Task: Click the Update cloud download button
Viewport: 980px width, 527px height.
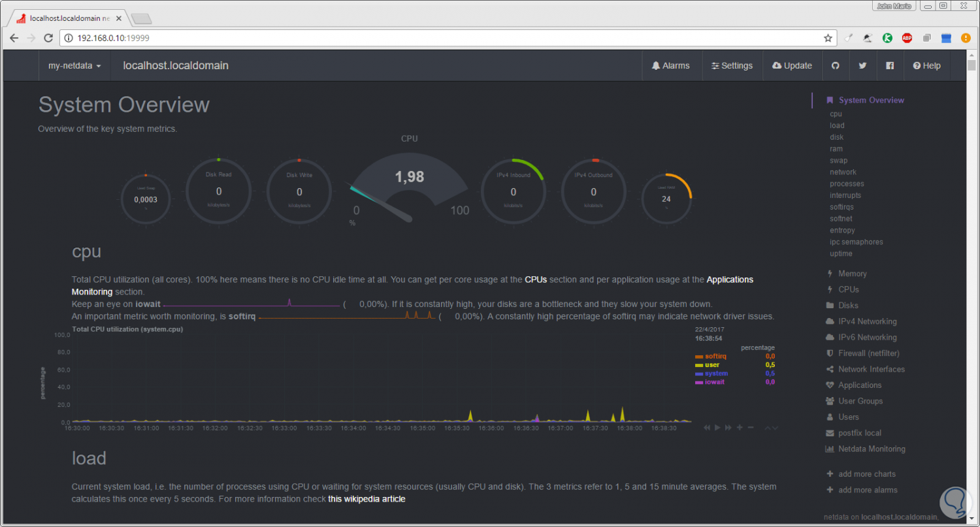Action: tap(792, 66)
